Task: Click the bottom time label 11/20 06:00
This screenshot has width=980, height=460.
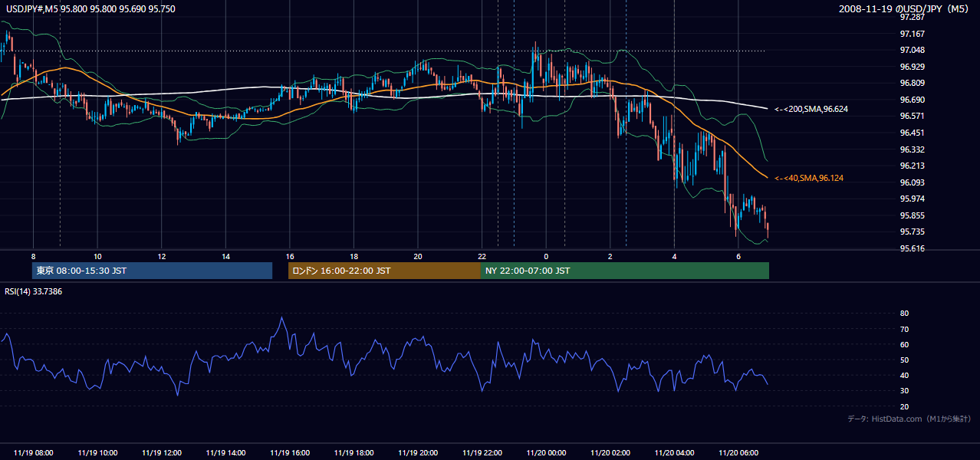Action: [738, 453]
